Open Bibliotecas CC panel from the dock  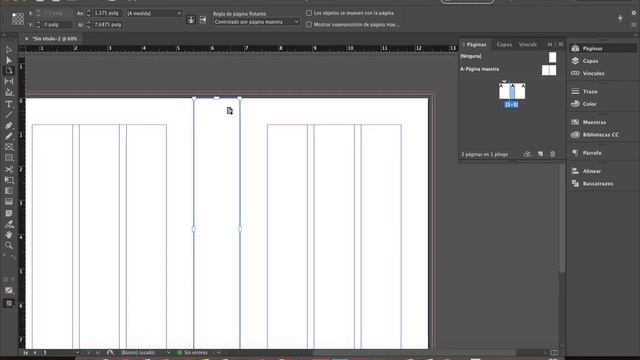[602, 135]
